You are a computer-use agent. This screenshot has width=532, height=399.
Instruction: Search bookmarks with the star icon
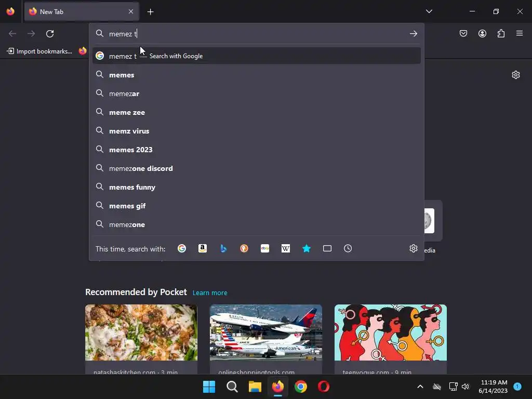click(307, 248)
